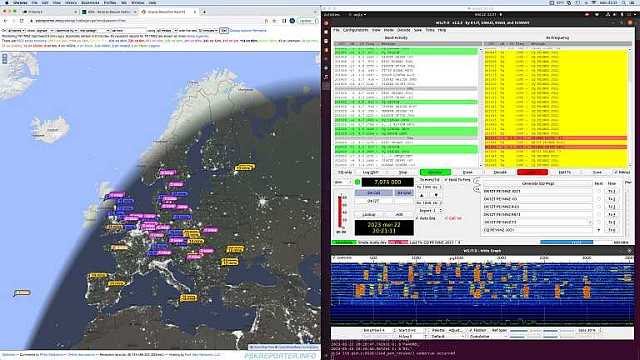The width and height of the screenshot is (640, 360).
Task: Click the Tune button in WSJT-X
Action: coord(597,173)
